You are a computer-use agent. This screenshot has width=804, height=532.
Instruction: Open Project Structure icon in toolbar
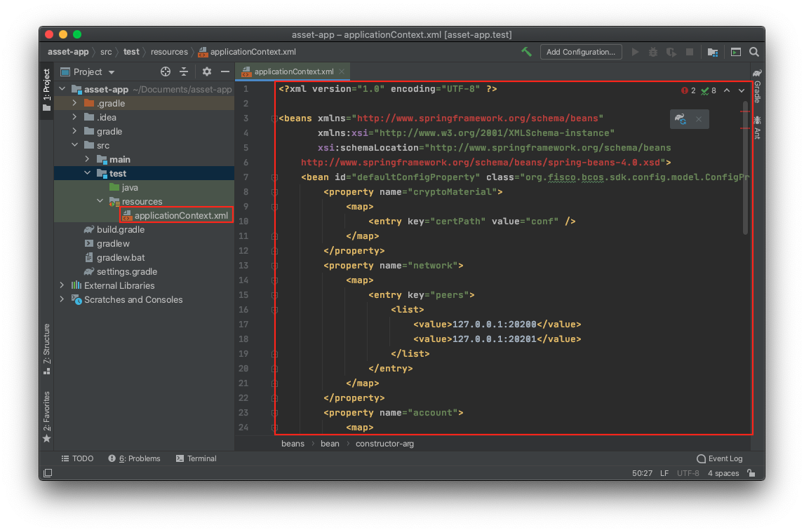coord(713,52)
